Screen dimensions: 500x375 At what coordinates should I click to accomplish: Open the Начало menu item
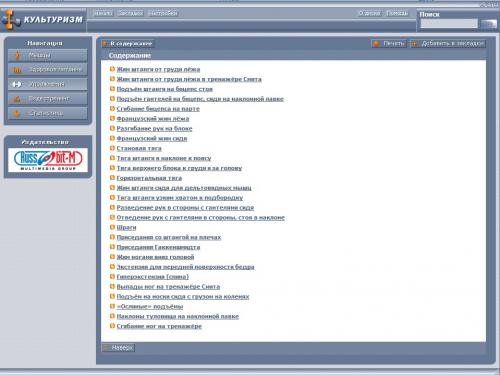(x=103, y=13)
